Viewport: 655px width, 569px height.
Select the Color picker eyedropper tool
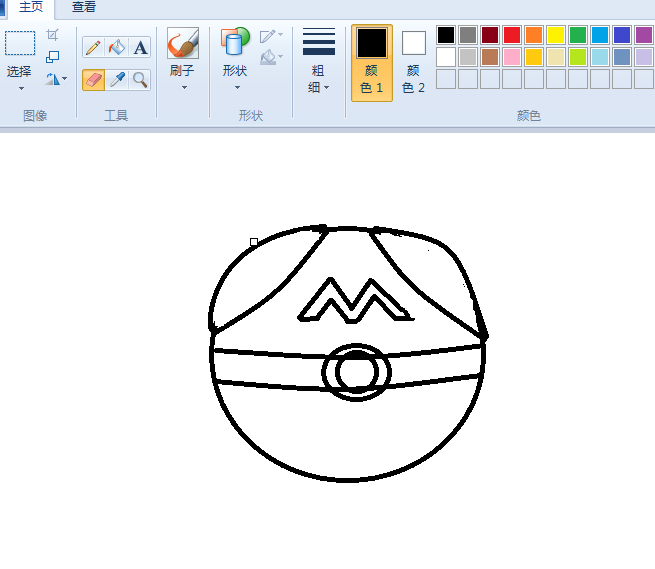[117, 80]
